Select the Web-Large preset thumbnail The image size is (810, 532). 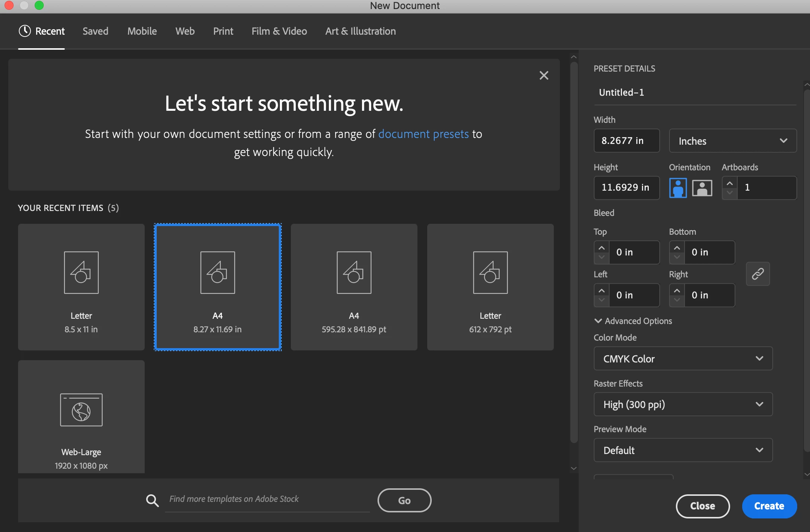point(81,416)
